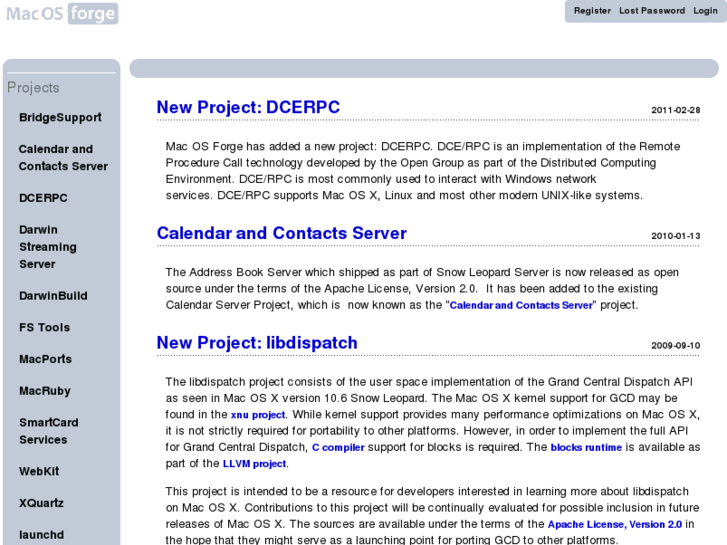Open New Project: DCERPC headline
Viewport: 727px width, 545px height.
coord(248,107)
